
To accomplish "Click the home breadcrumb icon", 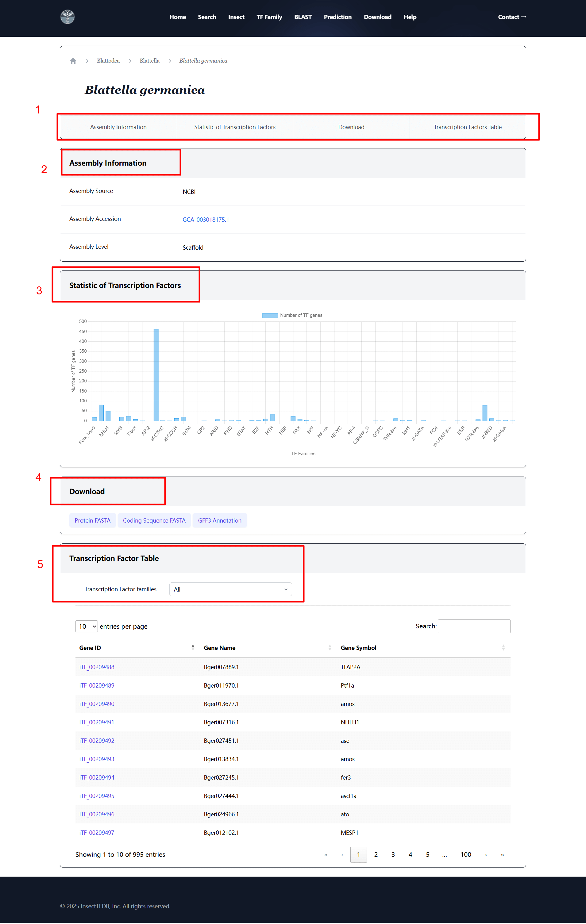I will coord(73,61).
